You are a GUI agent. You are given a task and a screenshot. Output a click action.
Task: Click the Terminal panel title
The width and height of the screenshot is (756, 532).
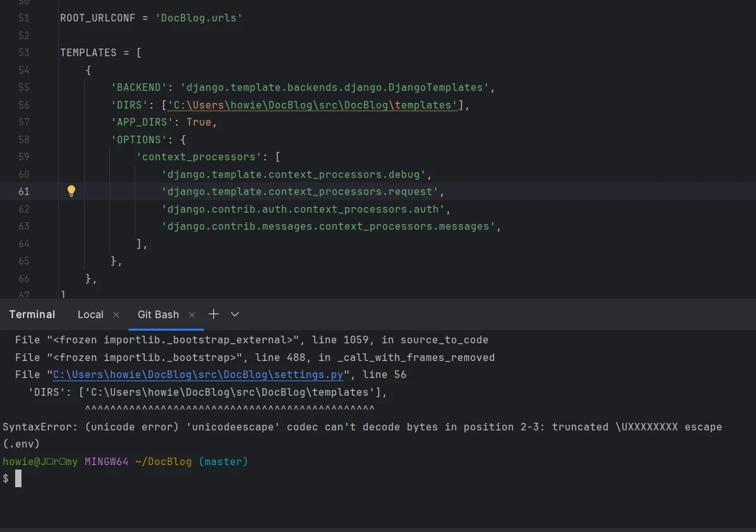pyautogui.click(x=32, y=315)
